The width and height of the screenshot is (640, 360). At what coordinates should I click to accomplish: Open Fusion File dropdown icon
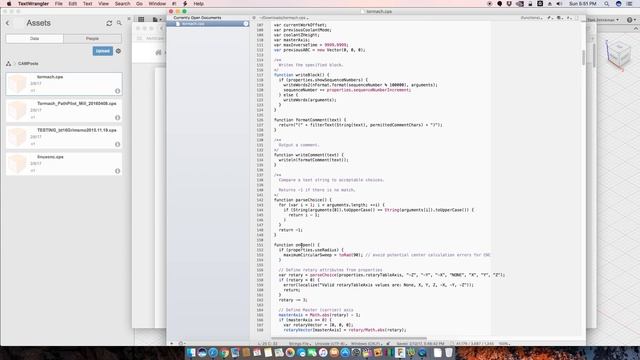pyautogui.click(x=157, y=19)
